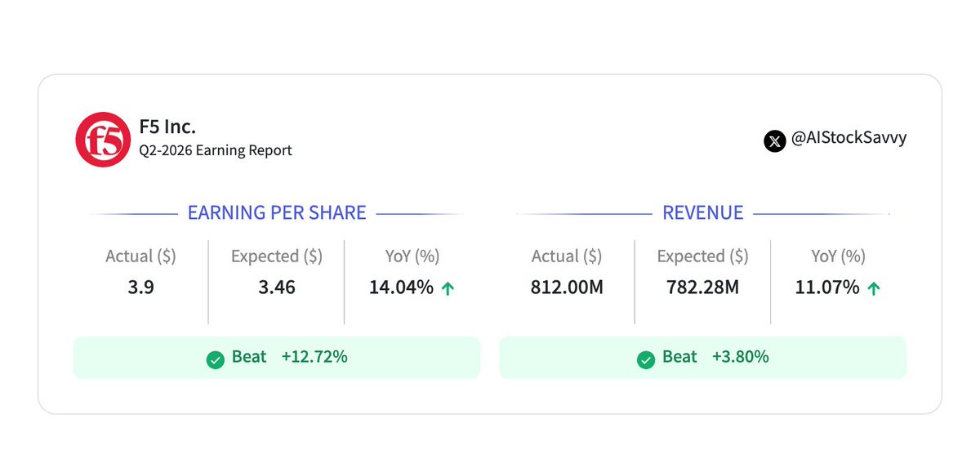
Task: Click the revenue Beat checkmark icon
Action: (645, 359)
